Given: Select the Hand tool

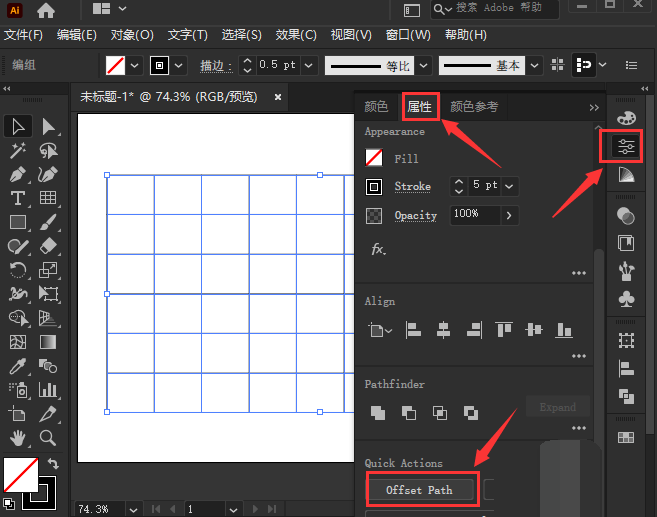Looking at the screenshot, I should pyautogui.click(x=18, y=438).
